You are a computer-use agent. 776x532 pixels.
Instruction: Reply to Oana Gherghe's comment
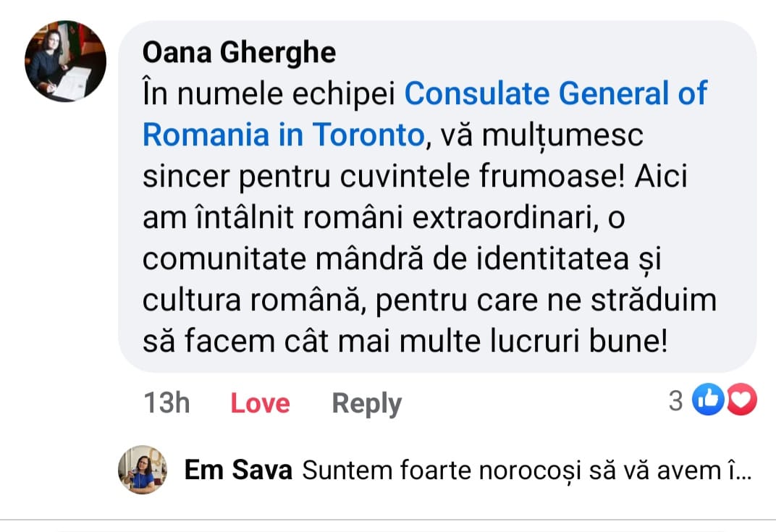(x=366, y=403)
